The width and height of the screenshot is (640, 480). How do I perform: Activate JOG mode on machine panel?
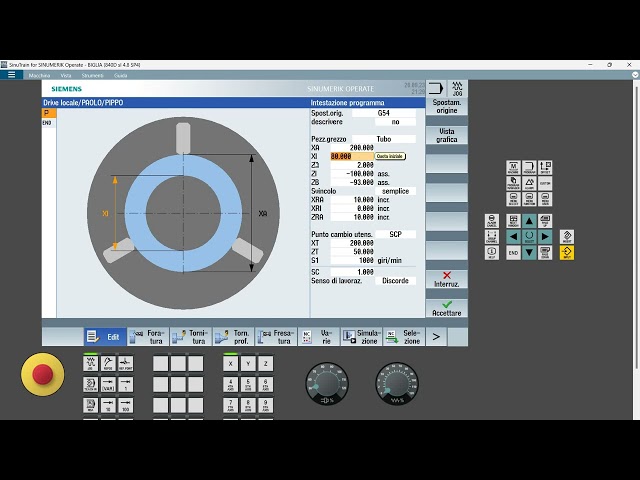tap(90, 363)
